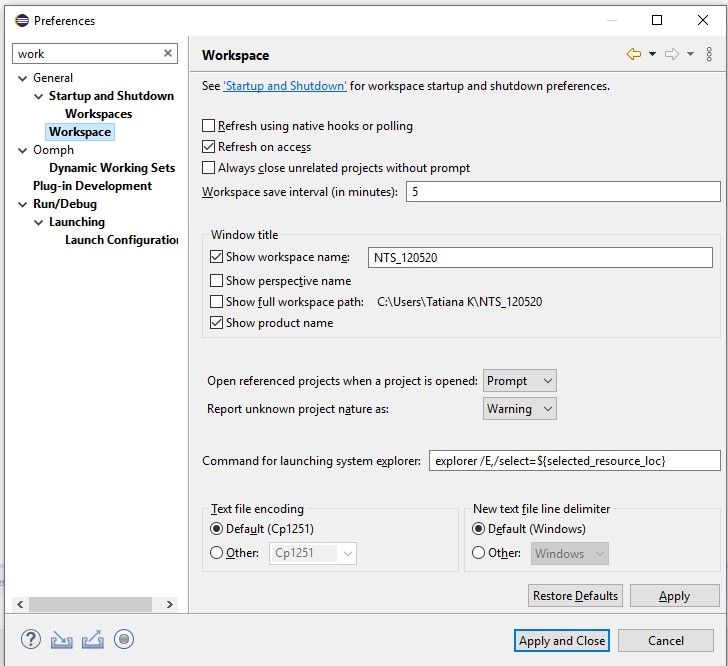Select the Launching tree item
This screenshot has width=728, height=666.
click(x=77, y=222)
